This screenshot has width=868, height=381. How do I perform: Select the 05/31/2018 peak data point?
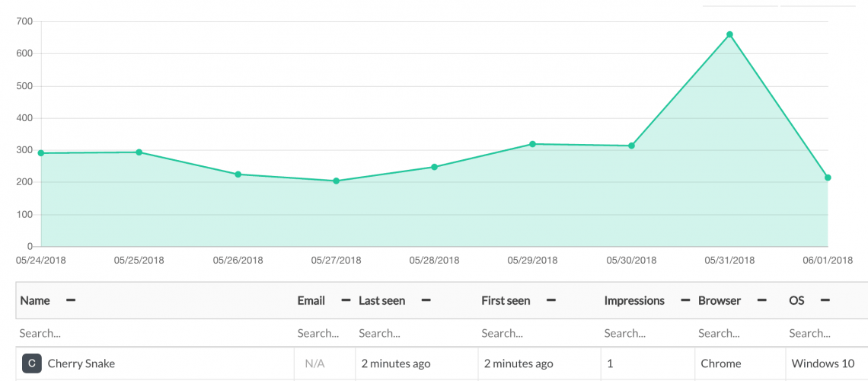(729, 34)
